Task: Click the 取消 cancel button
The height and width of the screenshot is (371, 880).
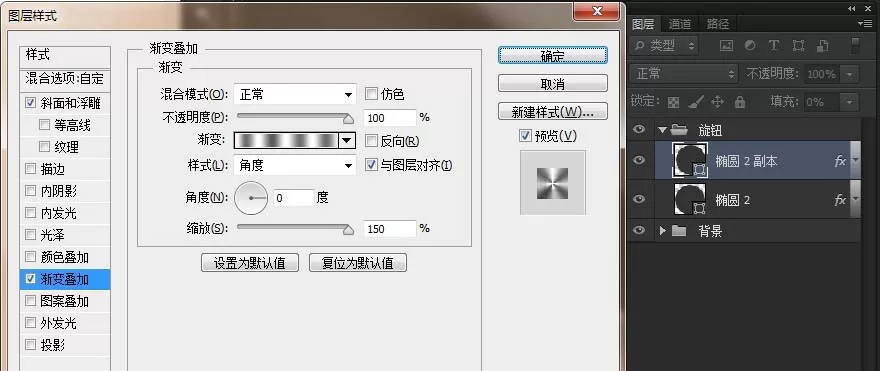Action: click(x=553, y=84)
